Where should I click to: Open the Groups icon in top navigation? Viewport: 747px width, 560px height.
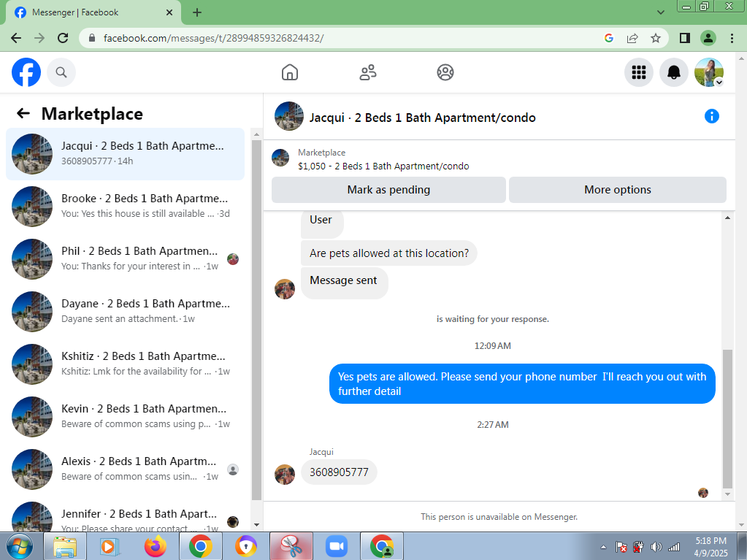coord(445,72)
